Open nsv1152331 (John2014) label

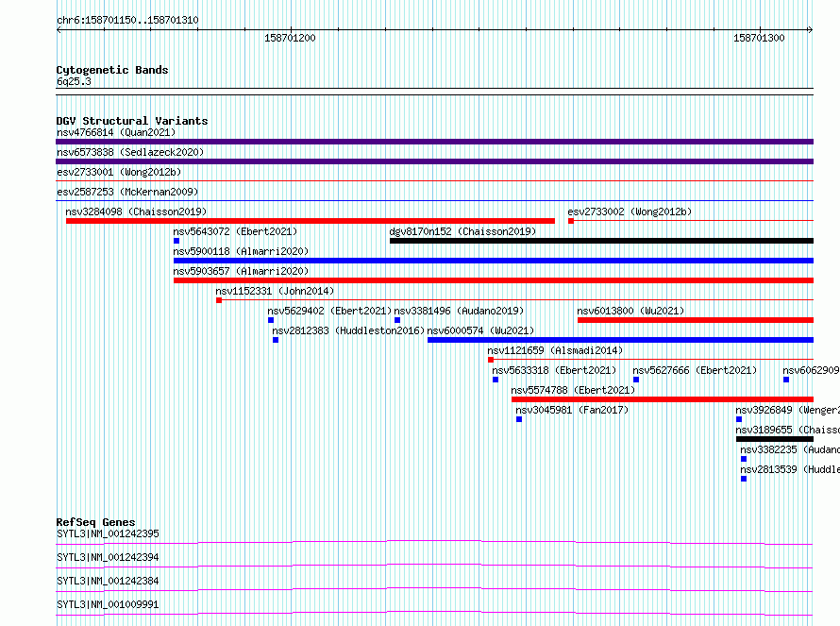(x=275, y=291)
